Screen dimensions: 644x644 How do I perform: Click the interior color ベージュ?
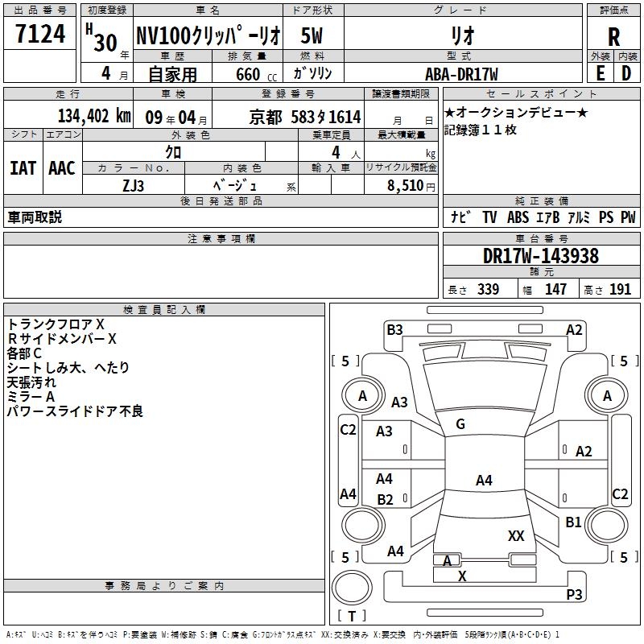point(235,185)
